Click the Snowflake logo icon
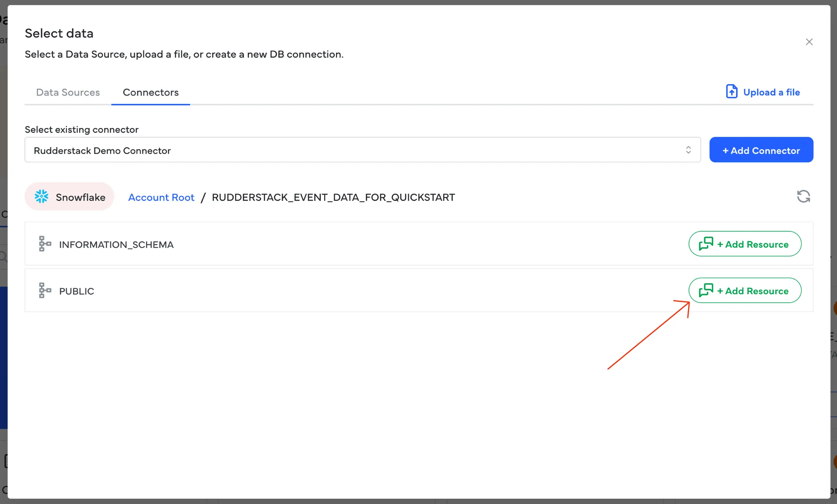837x504 pixels. click(41, 197)
